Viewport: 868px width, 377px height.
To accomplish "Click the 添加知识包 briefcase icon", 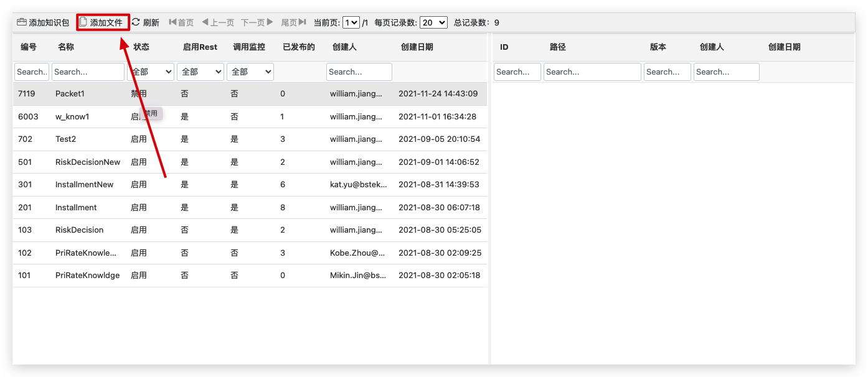I will pyautogui.click(x=22, y=22).
